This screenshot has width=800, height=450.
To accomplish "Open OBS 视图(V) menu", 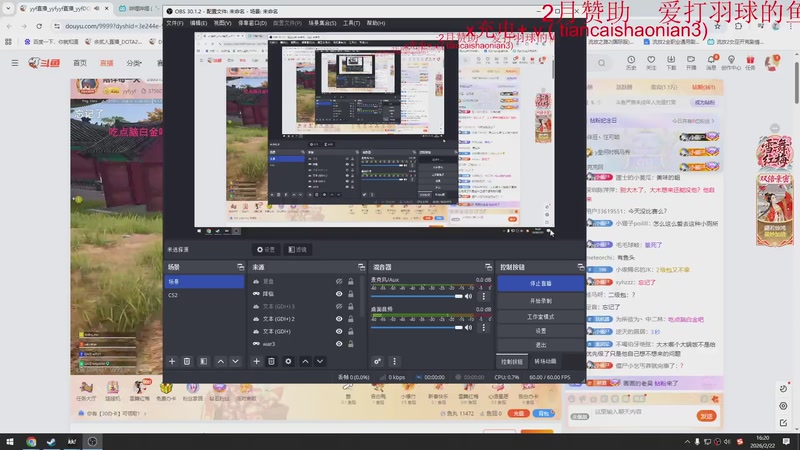I will point(222,23).
